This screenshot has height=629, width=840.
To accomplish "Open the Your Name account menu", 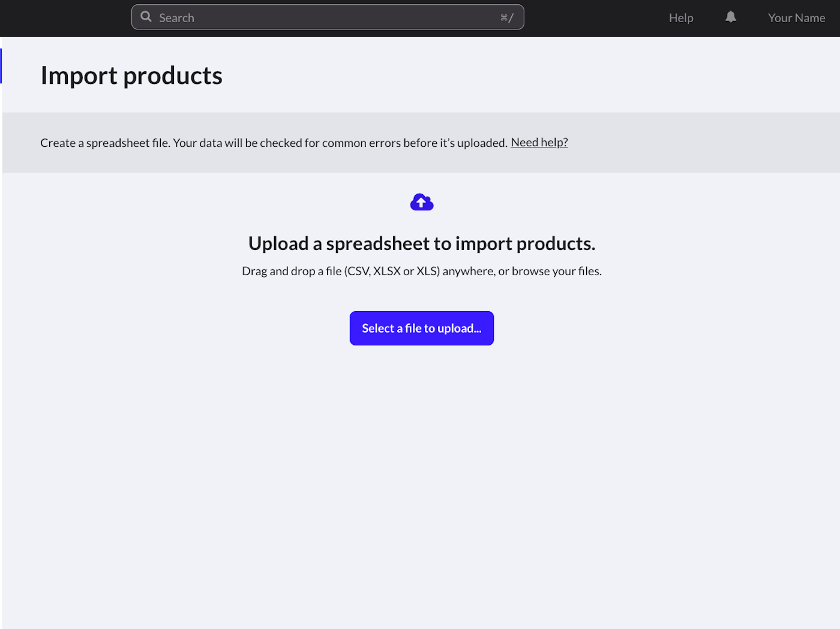I will pyautogui.click(x=796, y=18).
